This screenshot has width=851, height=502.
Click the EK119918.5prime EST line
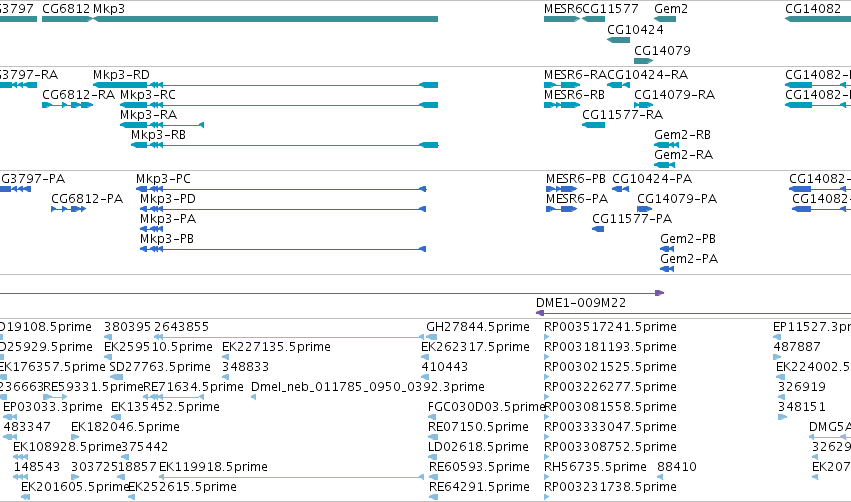(x=291, y=477)
